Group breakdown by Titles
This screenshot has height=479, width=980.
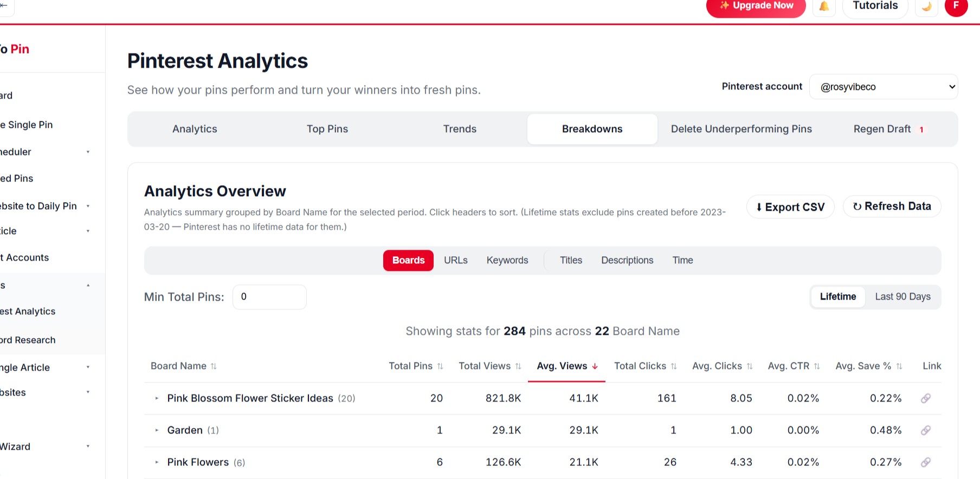(571, 261)
